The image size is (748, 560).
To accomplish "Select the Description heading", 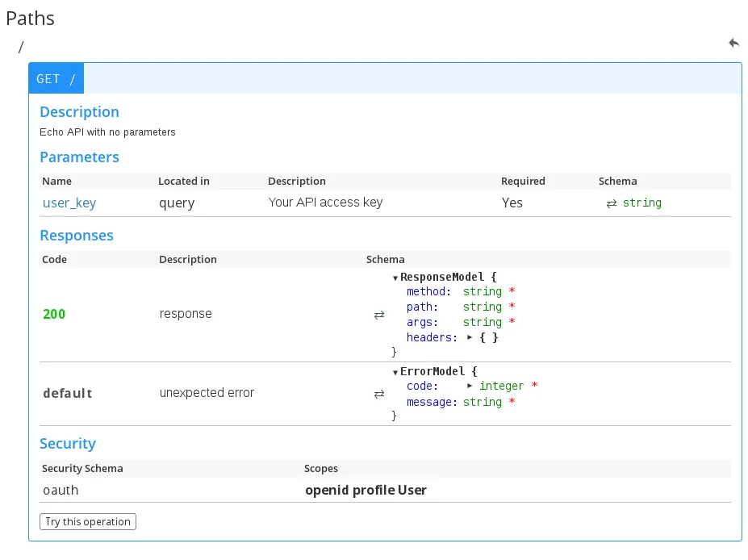I will [x=79, y=112].
